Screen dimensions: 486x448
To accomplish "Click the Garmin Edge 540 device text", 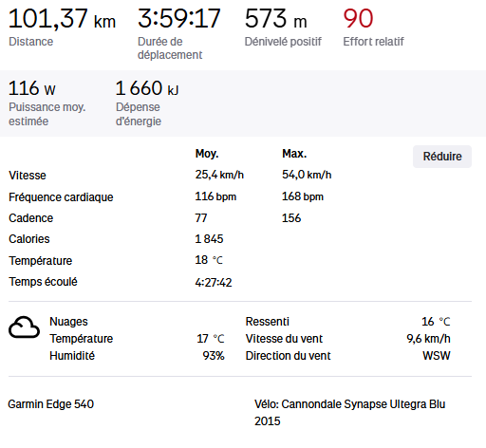I will pyautogui.click(x=51, y=404).
